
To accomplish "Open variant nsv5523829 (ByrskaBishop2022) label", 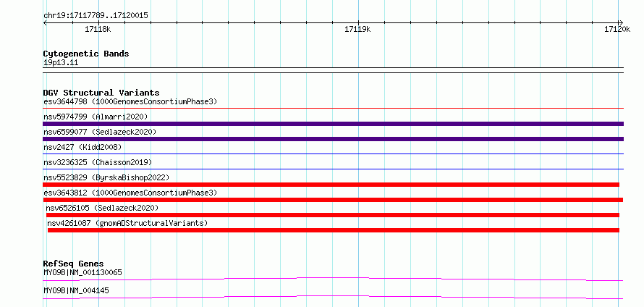I will [x=106, y=177].
